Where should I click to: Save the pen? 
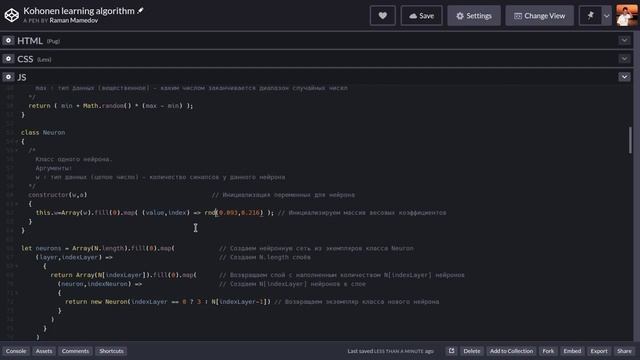(x=421, y=16)
